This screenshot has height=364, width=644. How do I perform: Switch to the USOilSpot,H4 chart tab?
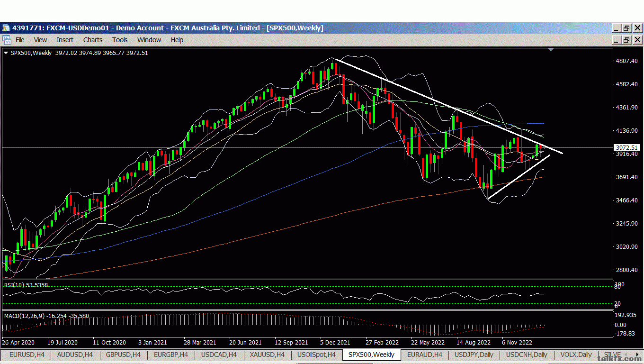coord(316,355)
